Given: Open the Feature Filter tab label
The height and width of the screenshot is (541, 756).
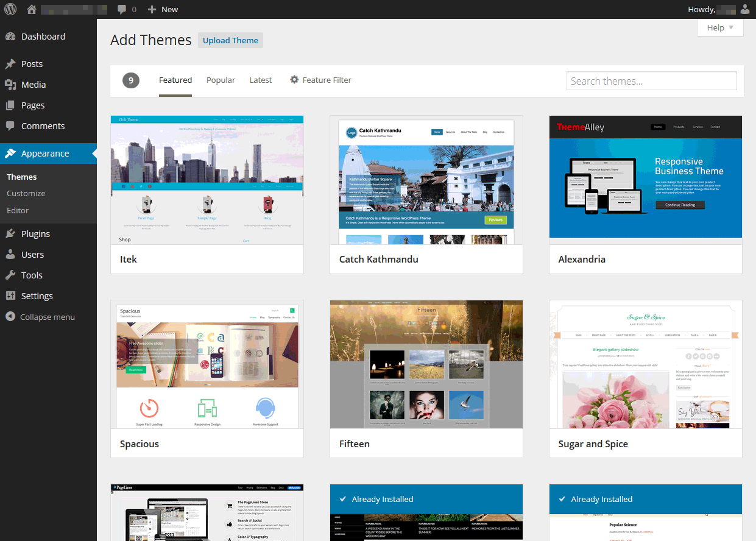Looking at the screenshot, I should tap(327, 80).
